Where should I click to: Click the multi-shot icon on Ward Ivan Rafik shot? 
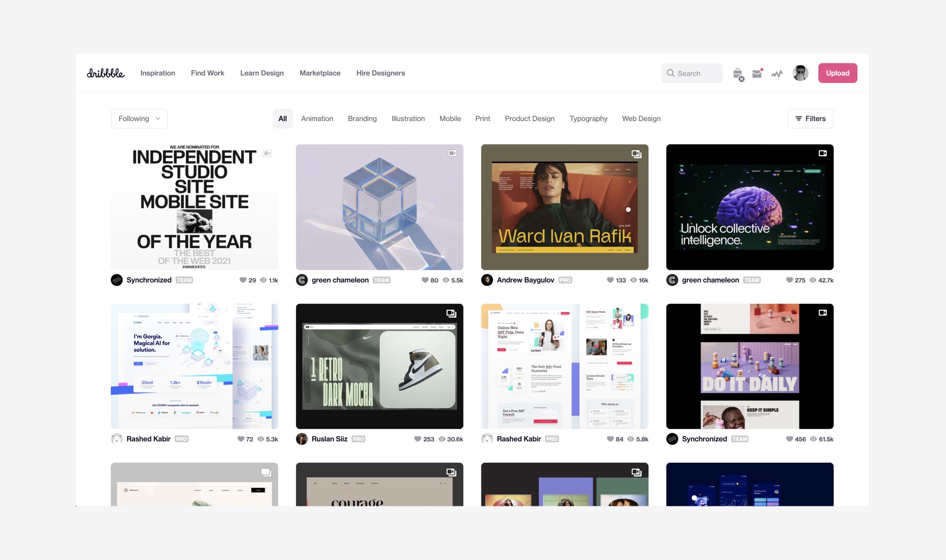tap(636, 154)
